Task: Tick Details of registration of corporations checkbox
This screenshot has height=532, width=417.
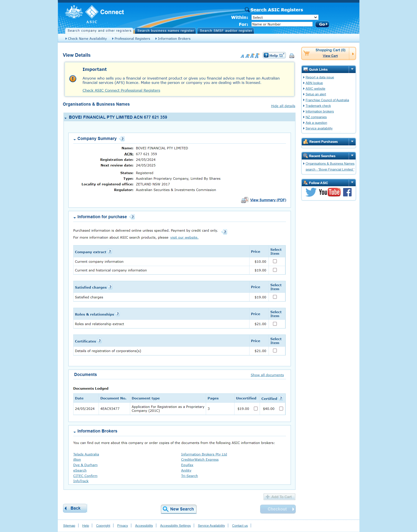Action: tap(275, 351)
